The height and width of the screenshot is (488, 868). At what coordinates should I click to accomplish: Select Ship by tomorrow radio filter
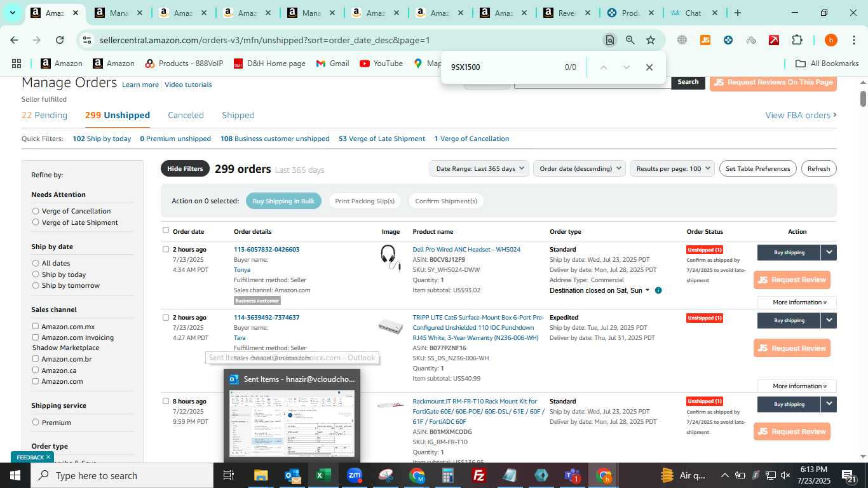pyautogui.click(x=36, y=285)
